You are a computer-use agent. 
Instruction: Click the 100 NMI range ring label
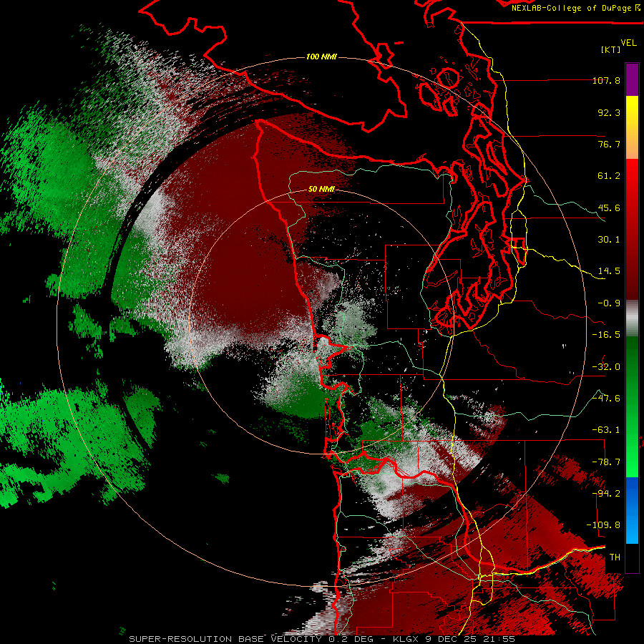tap(321, 57)
